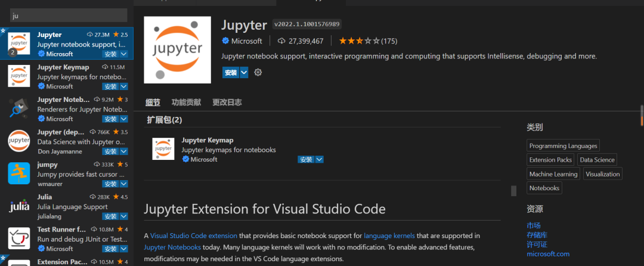Open install dropdown for Jupyter Notebook Renderers
Viewport: 644px width, 266px height.
(x=123, y=119)
